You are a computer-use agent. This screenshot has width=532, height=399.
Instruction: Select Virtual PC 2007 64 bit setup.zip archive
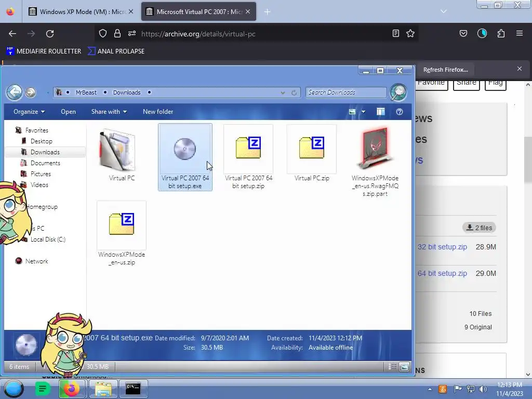[x=248, y=157]
